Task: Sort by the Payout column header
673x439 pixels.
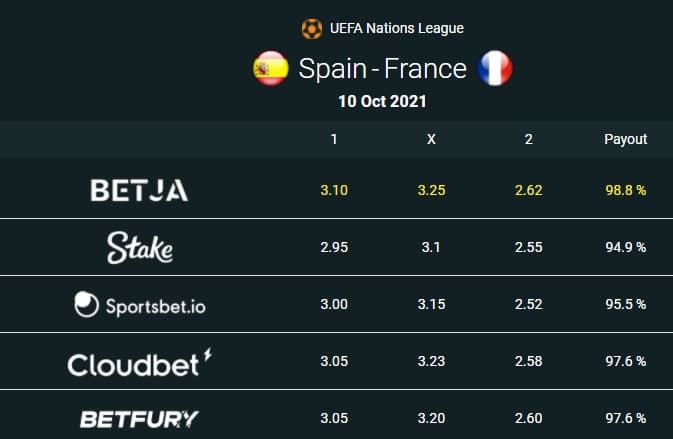Action: point(625,139)
